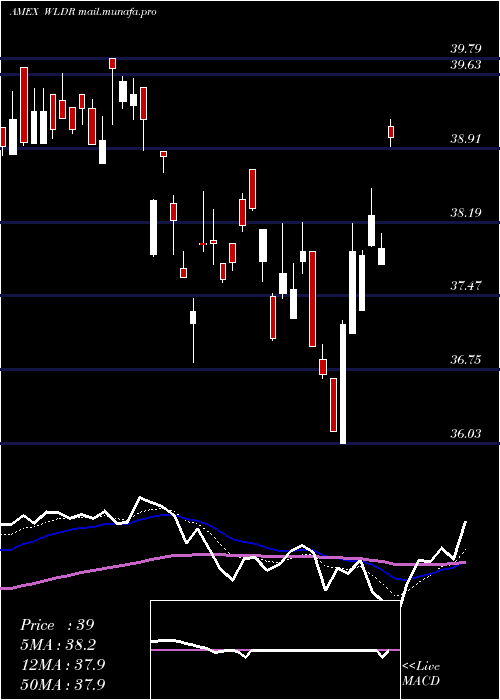Click the 5MA : 38.2 readout
This screenshot has height=700, width=500.
[x=58, y=645]
